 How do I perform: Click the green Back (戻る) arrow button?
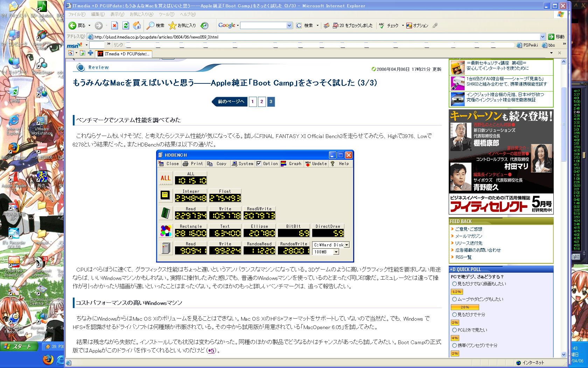[72, 26]
